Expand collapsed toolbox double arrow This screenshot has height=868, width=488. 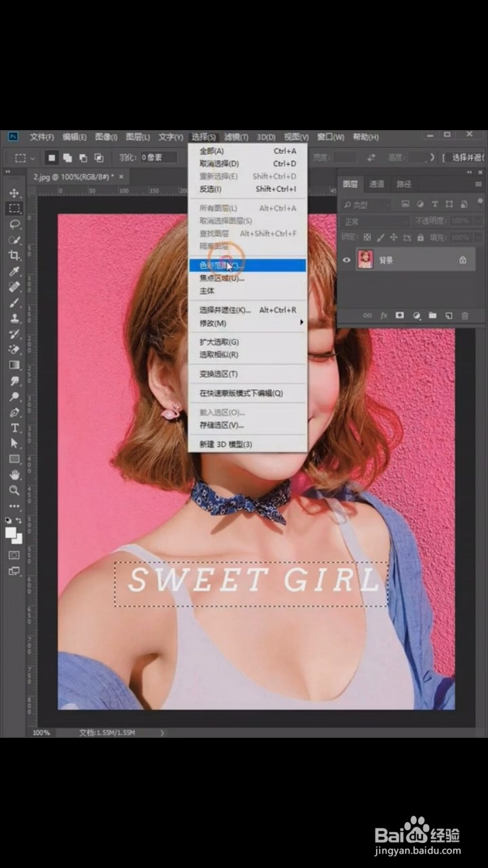pos(7,173)
